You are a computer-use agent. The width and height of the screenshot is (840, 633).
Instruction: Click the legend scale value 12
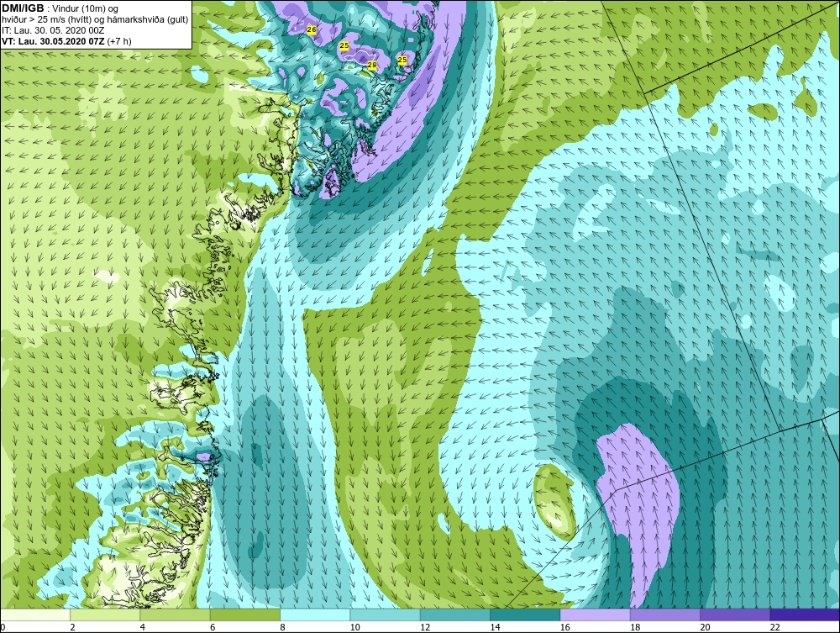(x=425, y=627)
